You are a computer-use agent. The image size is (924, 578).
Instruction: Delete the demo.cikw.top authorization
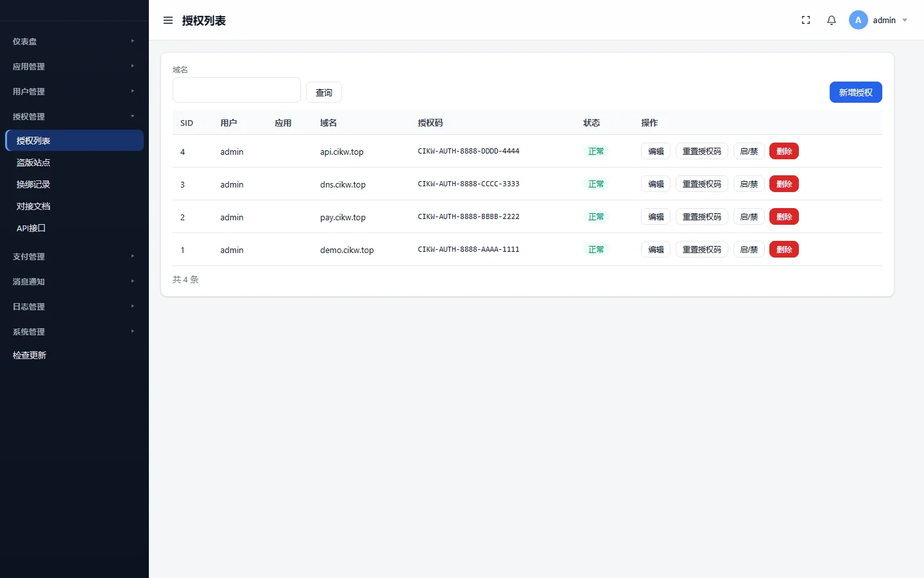pos(784,249)
